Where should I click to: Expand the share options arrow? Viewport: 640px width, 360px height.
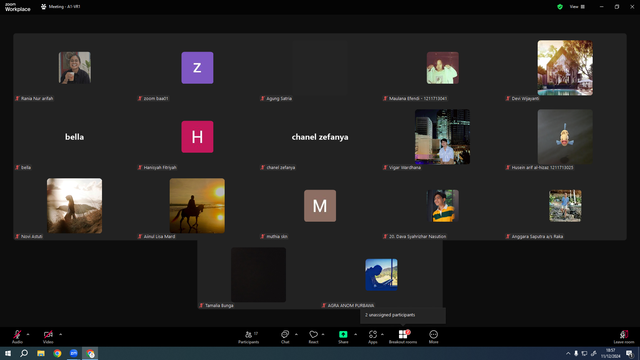point(356,334)
